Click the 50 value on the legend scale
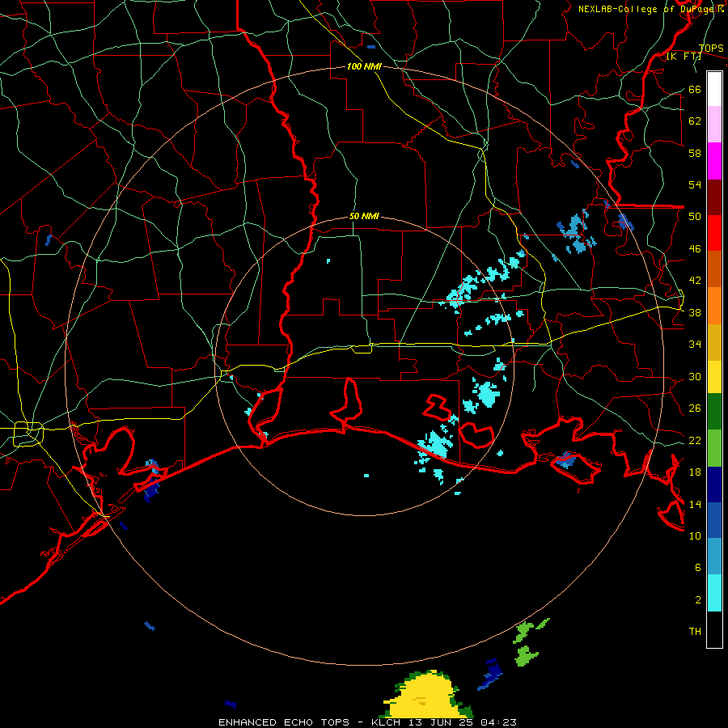 click(x=695, y=217)
